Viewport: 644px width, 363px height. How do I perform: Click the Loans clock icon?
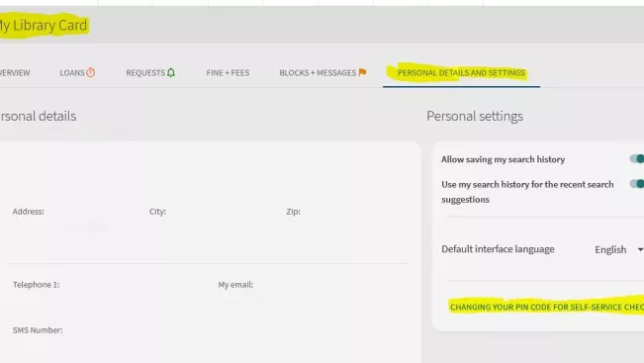tap(90, 72)
